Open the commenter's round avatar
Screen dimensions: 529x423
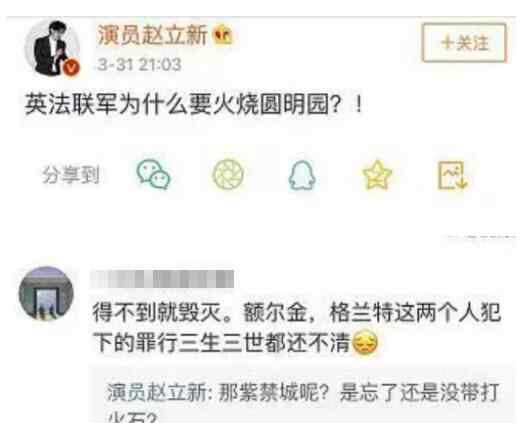pyautogui.click(x=46, y=293)
